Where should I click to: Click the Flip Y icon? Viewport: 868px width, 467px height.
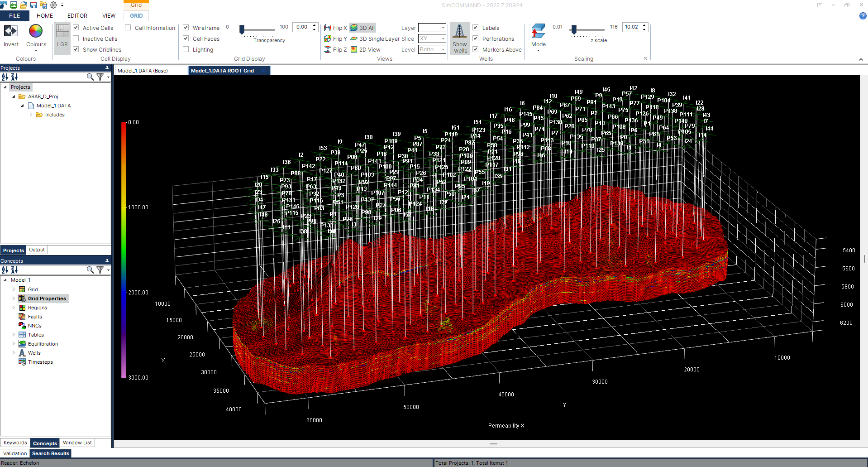pyautogui.click(x=328, y=39)
